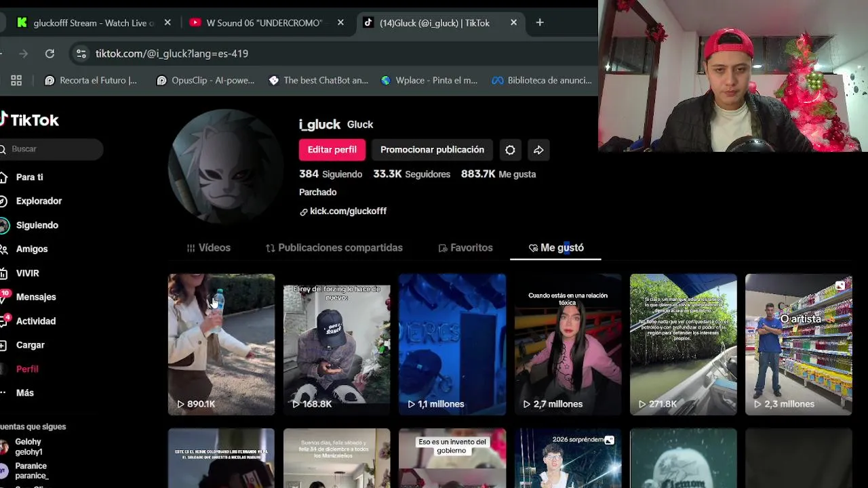Switch to Favoritos tab
Screen dimensions: 868x488
pyautogui.click(x=466, y=248)
